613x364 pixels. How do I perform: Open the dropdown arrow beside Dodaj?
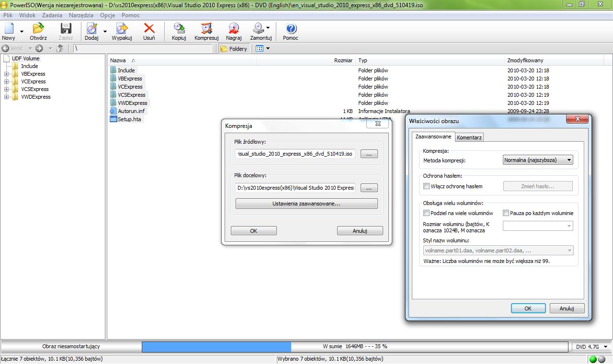tap(105, 32)
